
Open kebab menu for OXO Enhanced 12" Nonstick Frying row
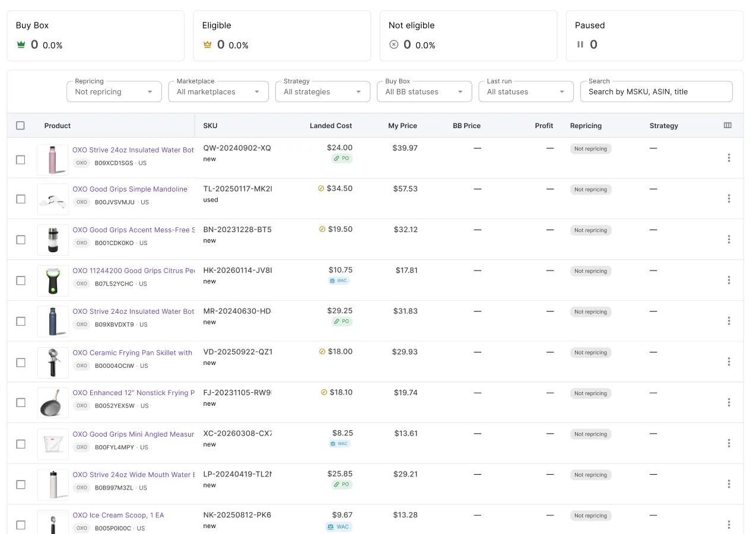pos(729,402)
